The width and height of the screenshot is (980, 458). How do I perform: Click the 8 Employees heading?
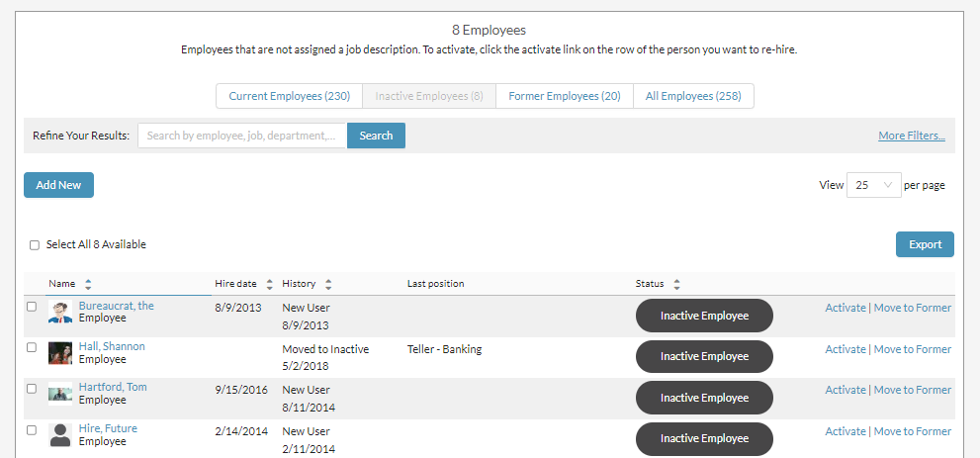click(490, 30)
